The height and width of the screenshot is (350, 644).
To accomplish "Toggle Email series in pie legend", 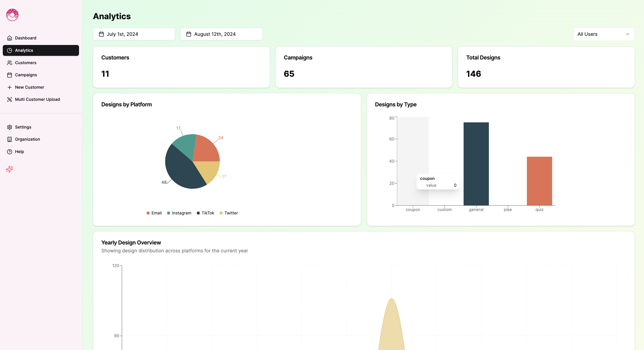I will (154, 213).
